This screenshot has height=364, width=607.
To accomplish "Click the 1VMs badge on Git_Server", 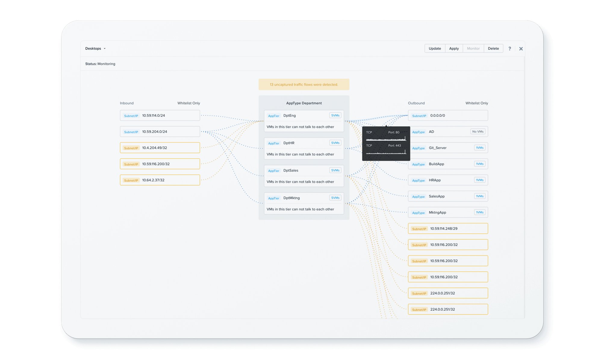I will pyautogui.click(x=479, y=148).
